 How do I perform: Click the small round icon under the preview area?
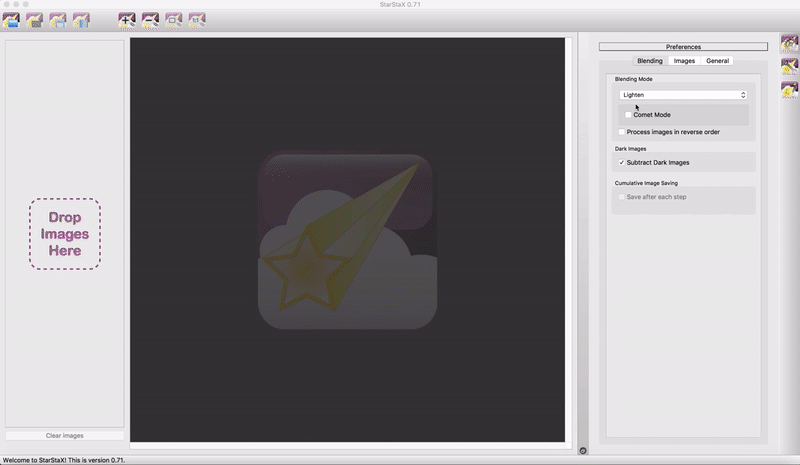point(583,451)
